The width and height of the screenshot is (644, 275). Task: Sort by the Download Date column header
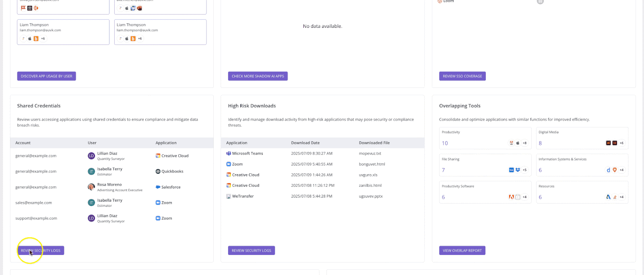pyautogui.click(x=305, y=143)
